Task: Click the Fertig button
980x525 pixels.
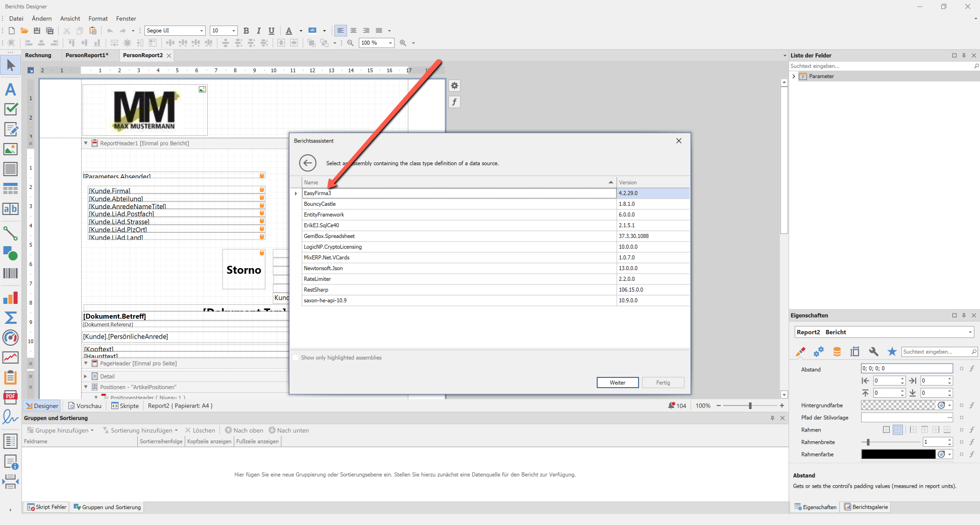Action: (x=663, y=383)
